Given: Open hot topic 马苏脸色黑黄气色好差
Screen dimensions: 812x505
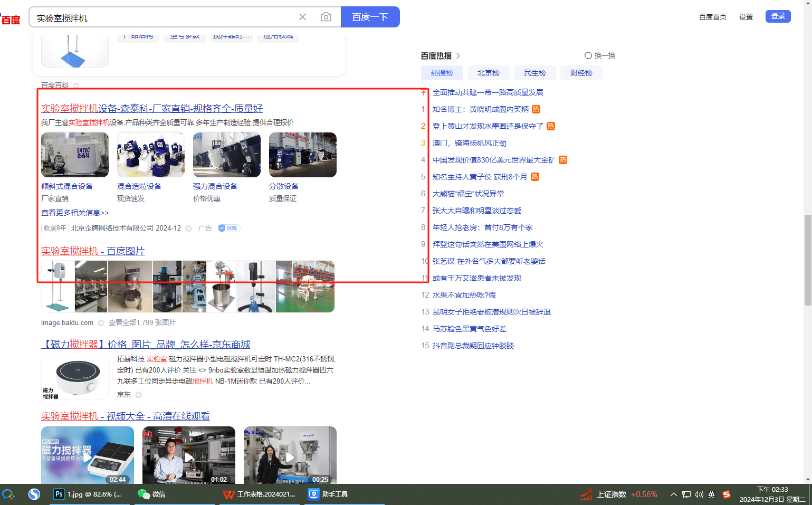Looking at the screenshot, I should point(470,329).
